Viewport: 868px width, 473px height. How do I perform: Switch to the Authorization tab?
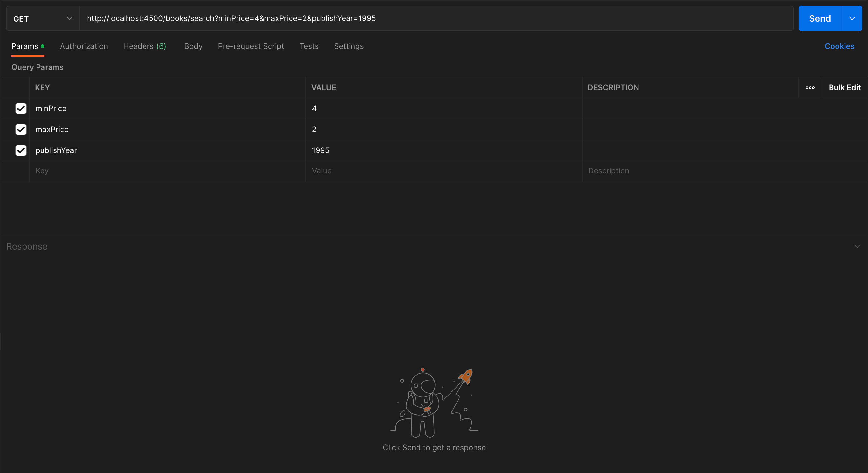pyautogui.click(x=84, y=46)
